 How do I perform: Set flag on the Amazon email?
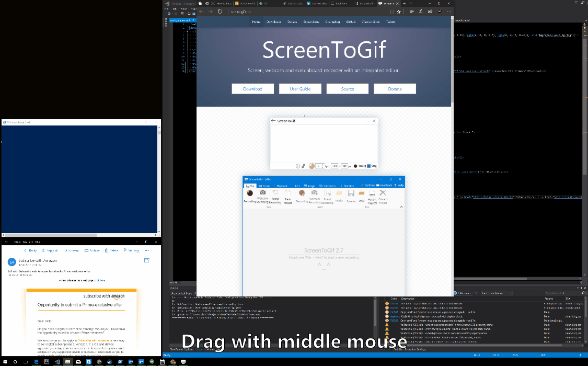click(131, 250)
